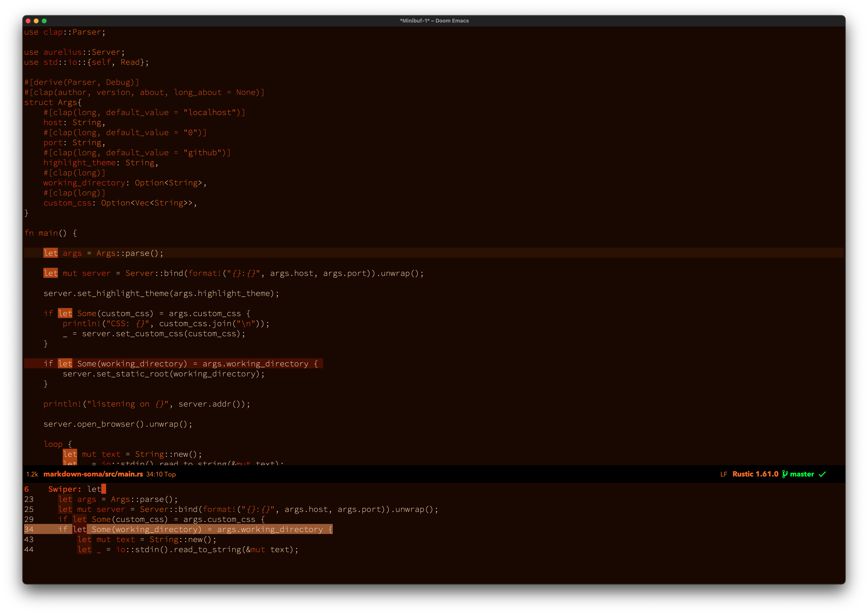Click the green zoom window button
868x614 pixels.
point(44,21)
